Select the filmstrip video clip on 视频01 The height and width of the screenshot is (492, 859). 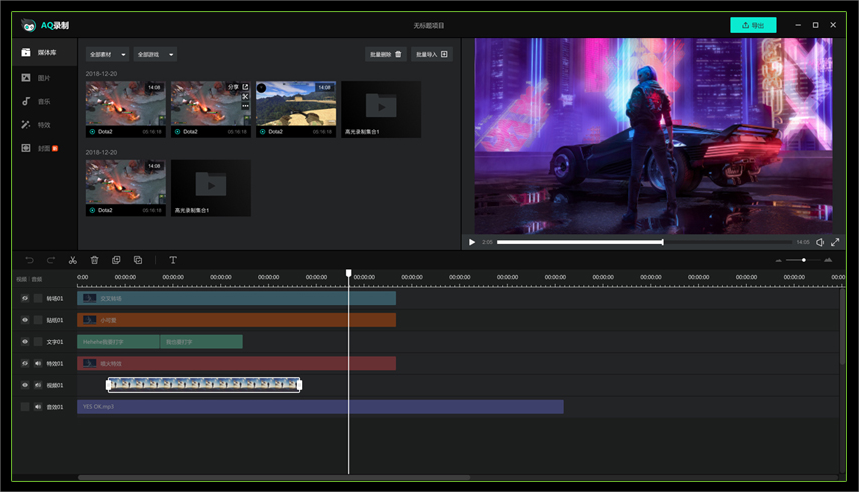point(204,385)
